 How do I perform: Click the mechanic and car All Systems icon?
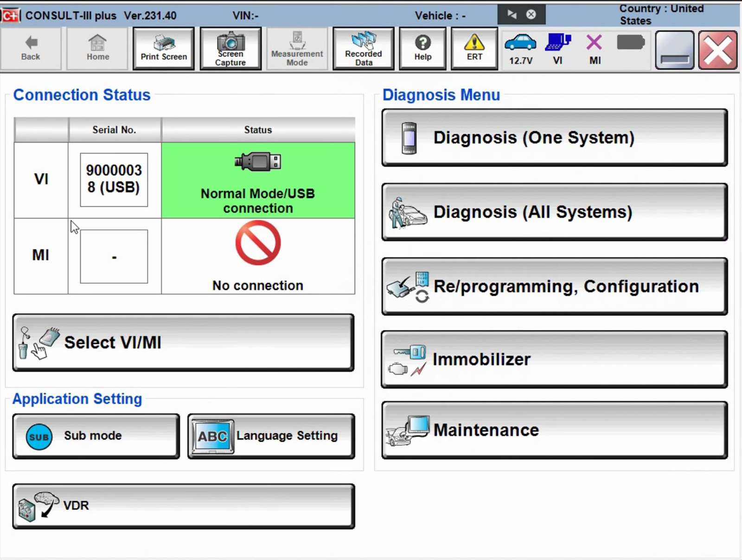(408, 213)
